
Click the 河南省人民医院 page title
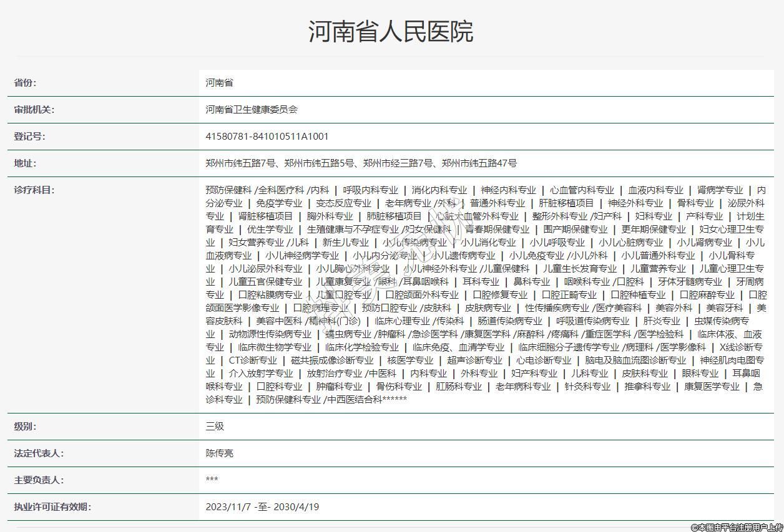[x=391, y=31]
